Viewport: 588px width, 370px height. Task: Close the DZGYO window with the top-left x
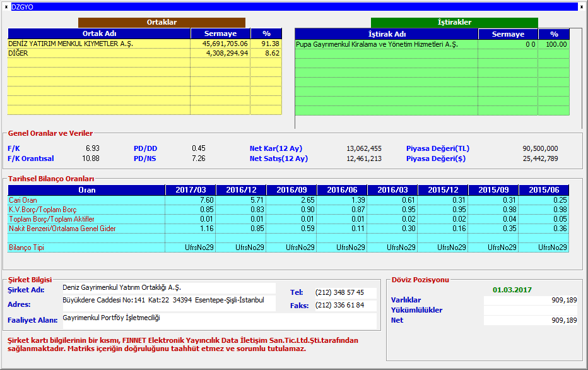6,7
